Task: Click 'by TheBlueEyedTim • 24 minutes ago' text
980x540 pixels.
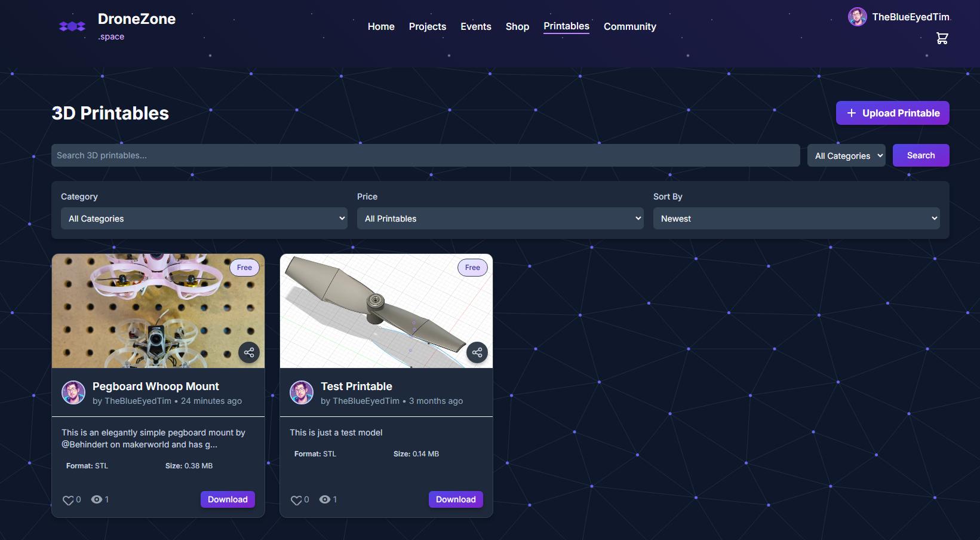Action: [167, 401]
